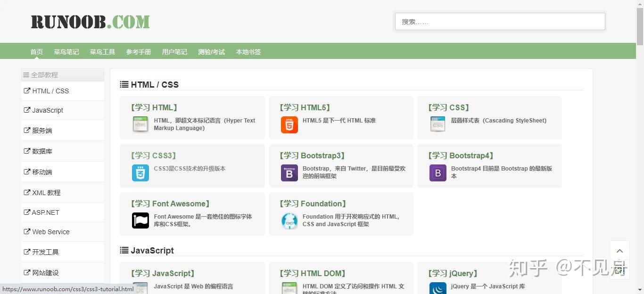Click external-link icon beside ASP.NET
The image size is (644, 294).
pos(27,212)
